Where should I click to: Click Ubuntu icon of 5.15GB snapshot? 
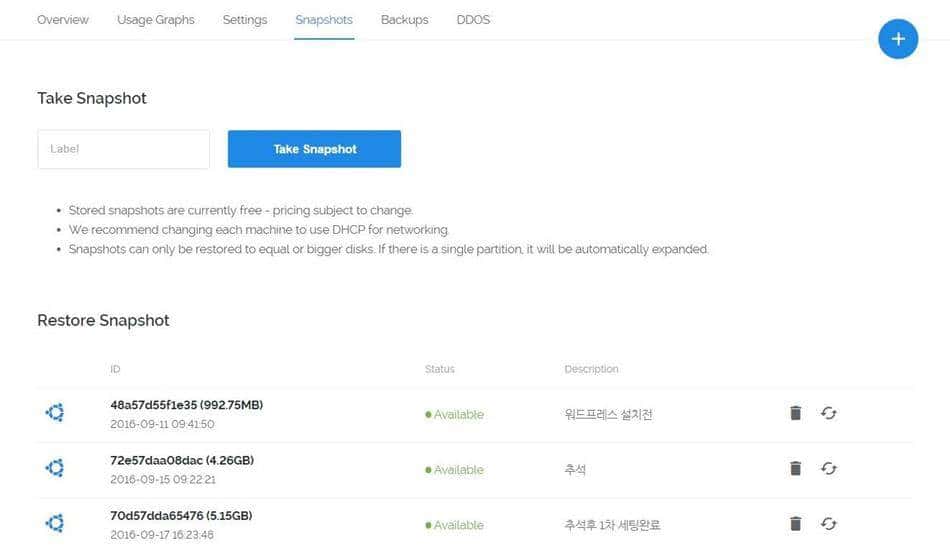pos(55,523)
